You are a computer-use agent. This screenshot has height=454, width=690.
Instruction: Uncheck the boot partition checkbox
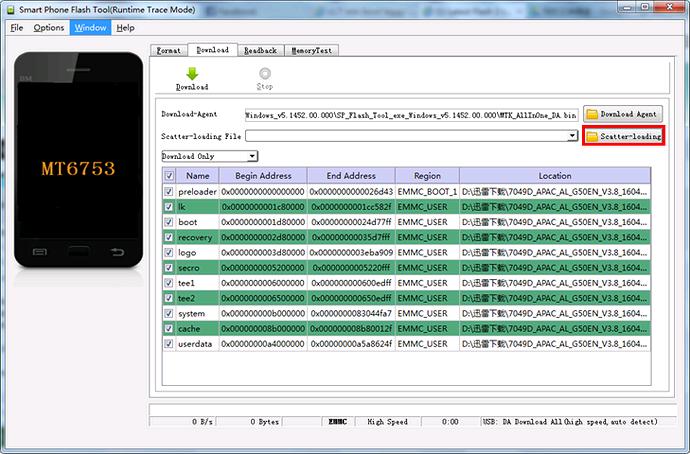(169, 222)
